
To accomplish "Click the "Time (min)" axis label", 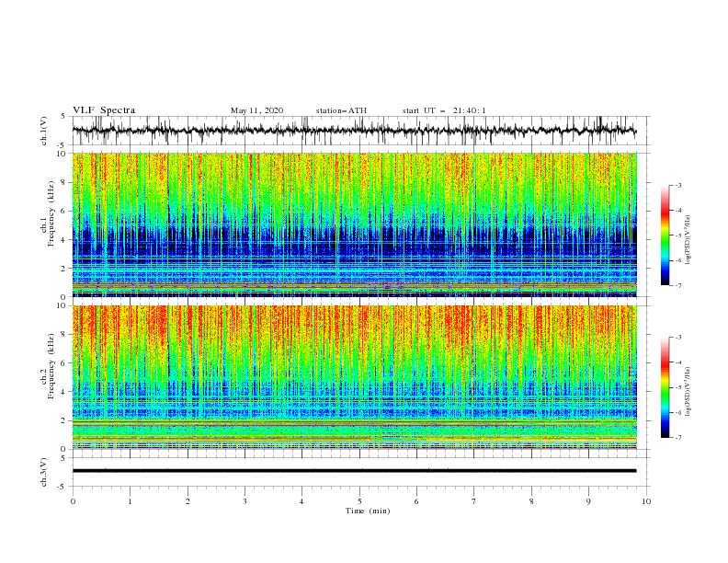I will pyautogui.click(x=368, y=511).
